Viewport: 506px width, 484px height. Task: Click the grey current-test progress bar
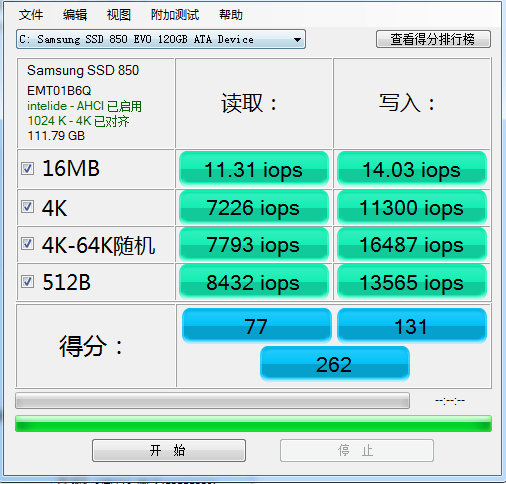(212, 400)
